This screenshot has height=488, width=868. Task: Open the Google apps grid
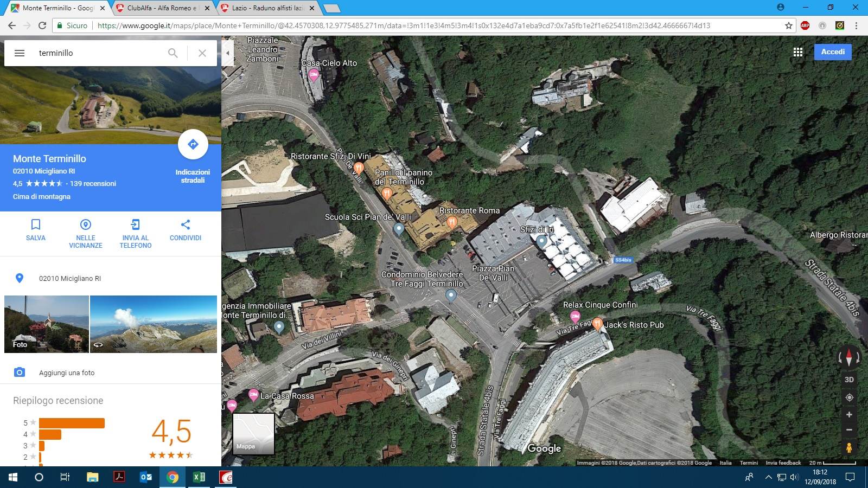click(x=798, y=52)
